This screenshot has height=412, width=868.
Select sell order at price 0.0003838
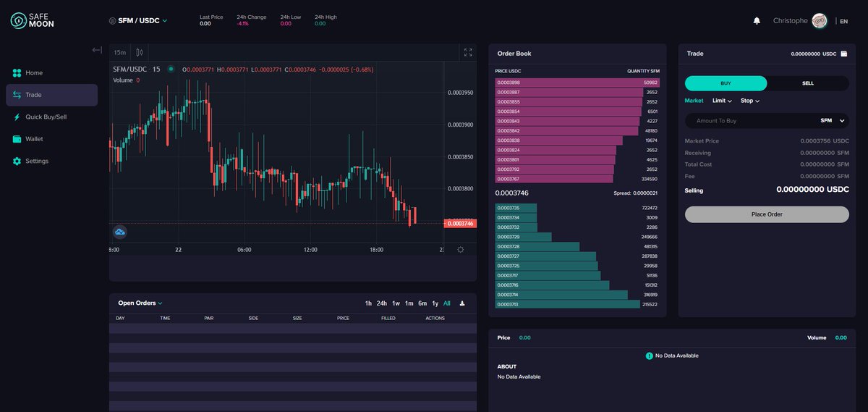(x=577, y=140)
